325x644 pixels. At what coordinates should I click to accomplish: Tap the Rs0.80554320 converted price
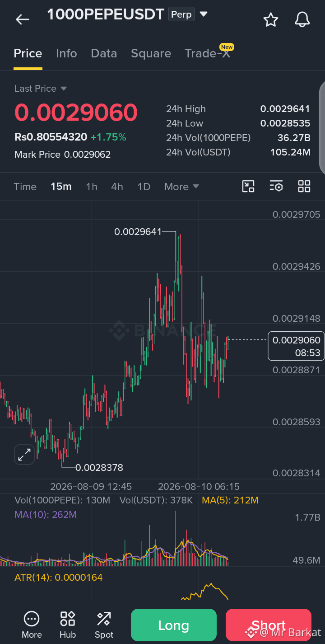pyautogui.click(x=51, y=137)
